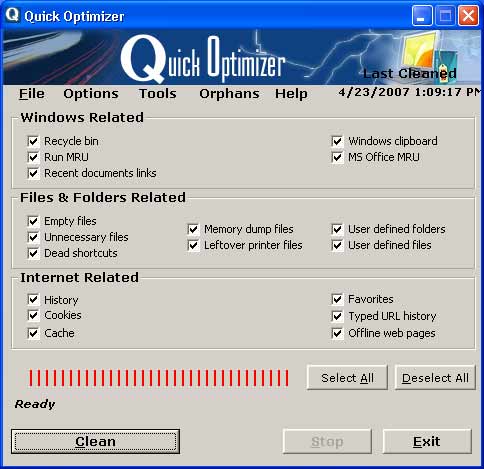Image resolution: width=484 pixels, height=469 pixels.
Task: Uncheck User defined folders option
Action: 337,229
